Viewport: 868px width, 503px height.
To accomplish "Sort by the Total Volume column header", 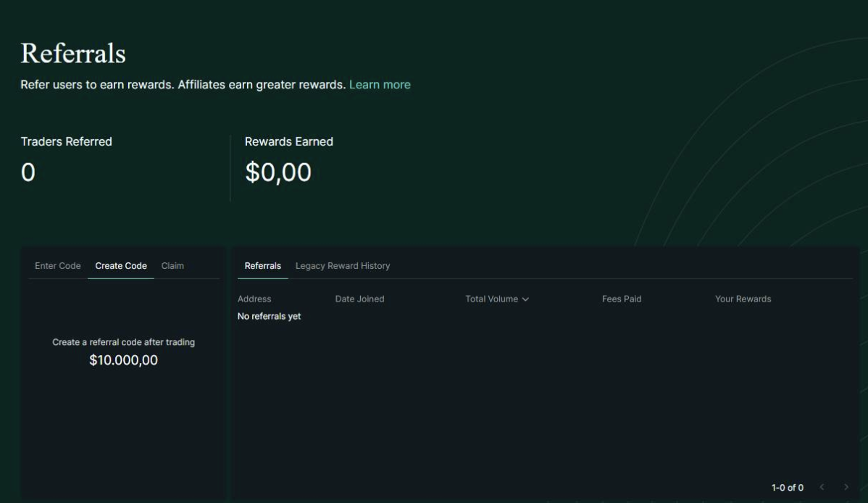I will [491, 299].
